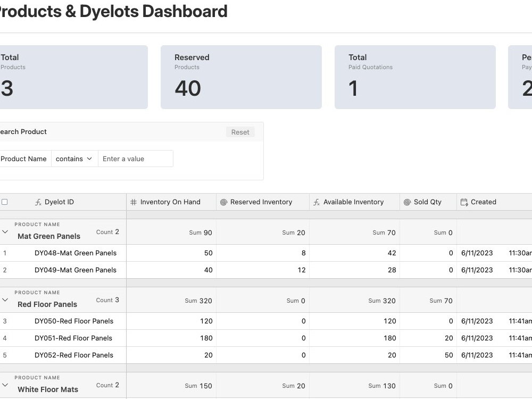Screen dimensions: 532x399
Task: Click the Mat Green Panels group name
Action: point(49,237)
